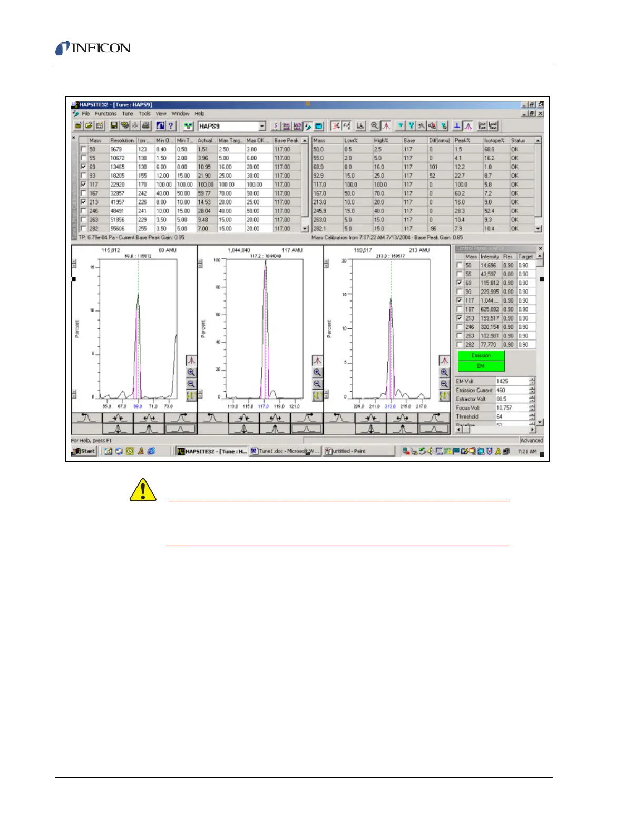644x835 pixels.
Task: Click the EM Volt spinner arrows
Action: click(x=532, y=381)
